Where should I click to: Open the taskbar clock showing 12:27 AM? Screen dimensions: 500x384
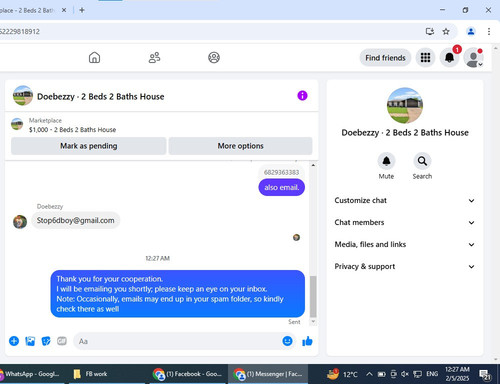coord(457,374)
